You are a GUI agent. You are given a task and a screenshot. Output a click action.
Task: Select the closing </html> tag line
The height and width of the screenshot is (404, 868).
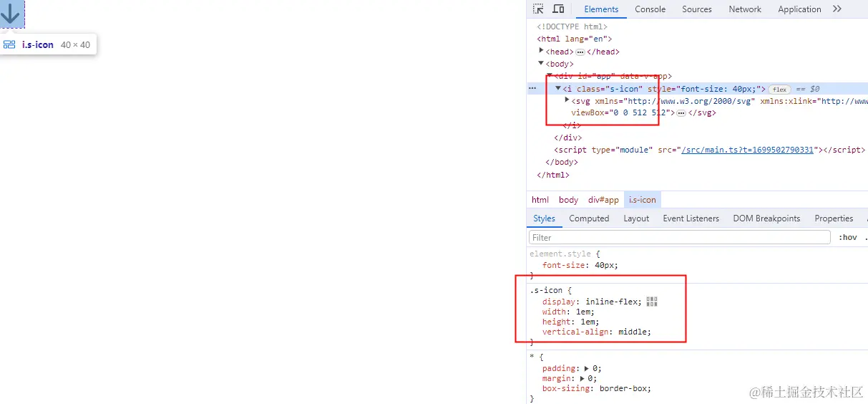click(x=553, y=175)
